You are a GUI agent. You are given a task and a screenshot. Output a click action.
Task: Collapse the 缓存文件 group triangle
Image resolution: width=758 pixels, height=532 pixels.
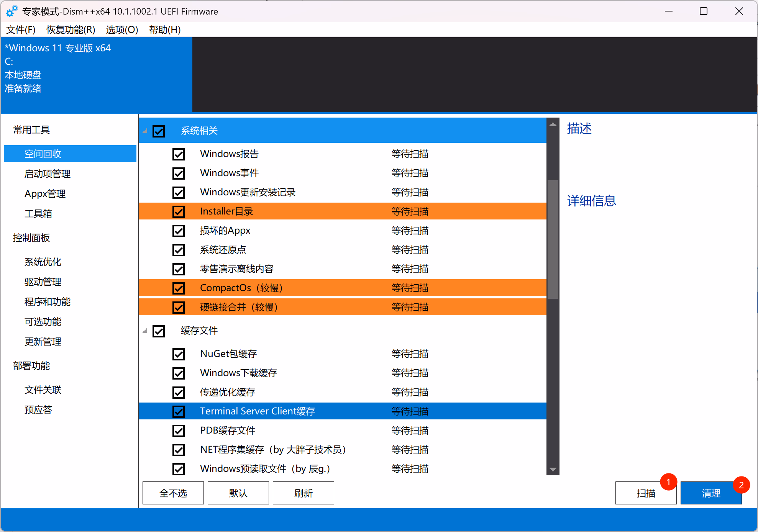point(145,331)
